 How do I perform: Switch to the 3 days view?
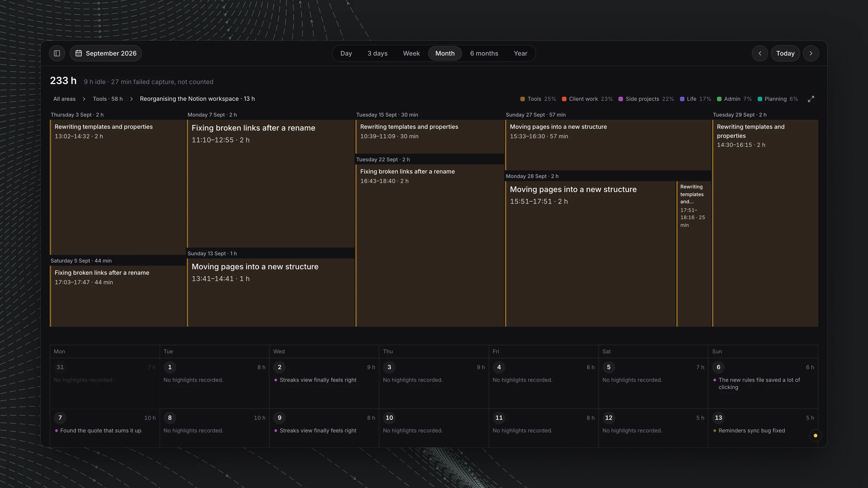point(377,53)
